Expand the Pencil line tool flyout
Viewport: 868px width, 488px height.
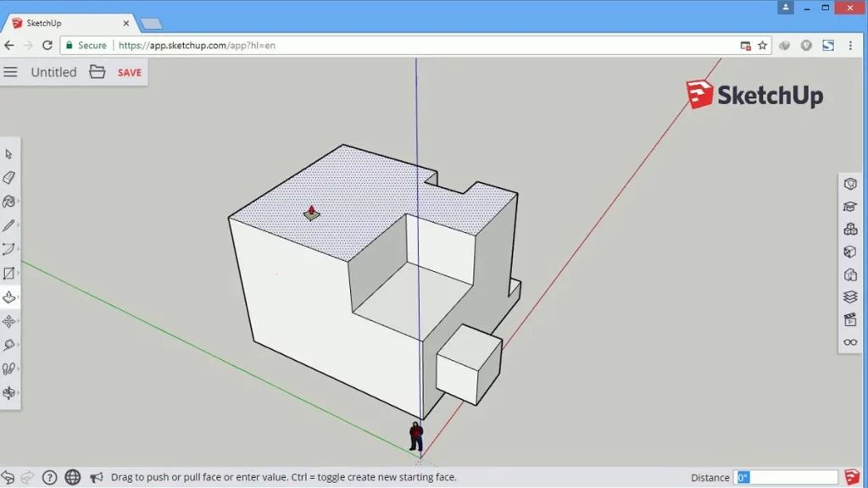(10, 225)
